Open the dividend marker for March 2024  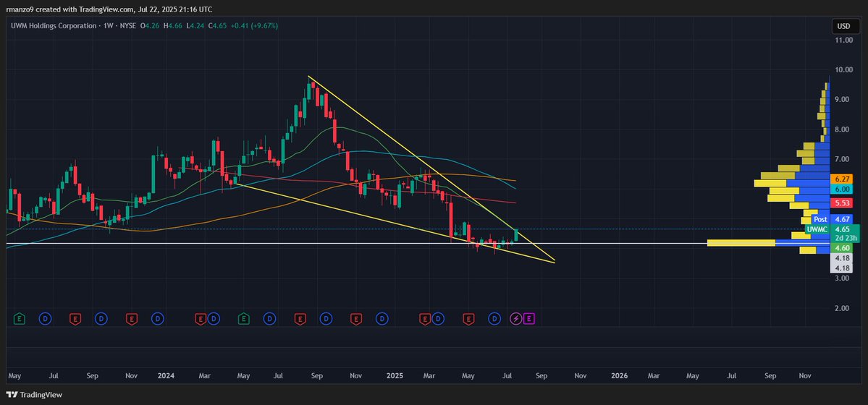coord(213,319)
